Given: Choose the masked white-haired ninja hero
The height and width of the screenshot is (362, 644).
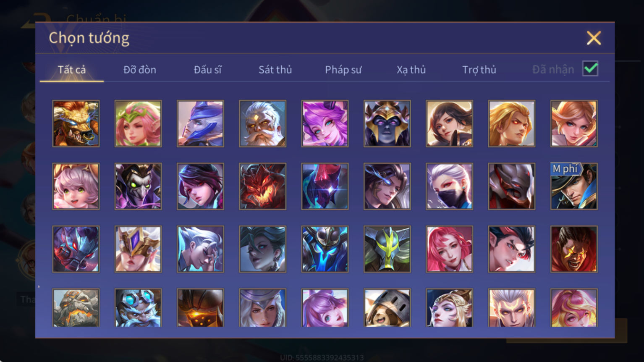Looking at the screenshot, I should [449, 186].
